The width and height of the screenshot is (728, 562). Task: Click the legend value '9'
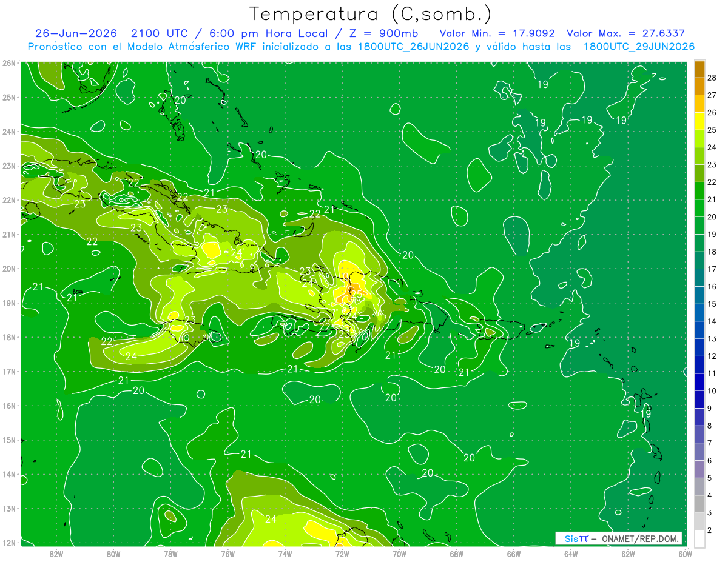tap(710, 408)
